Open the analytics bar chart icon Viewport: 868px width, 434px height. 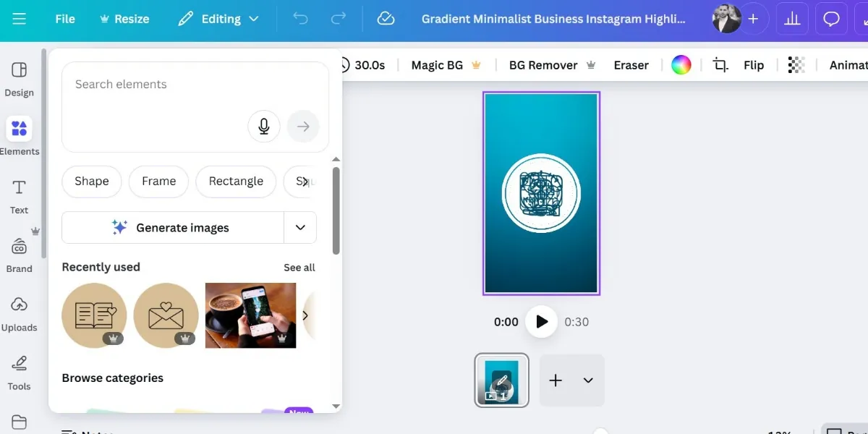click(793, 19)
